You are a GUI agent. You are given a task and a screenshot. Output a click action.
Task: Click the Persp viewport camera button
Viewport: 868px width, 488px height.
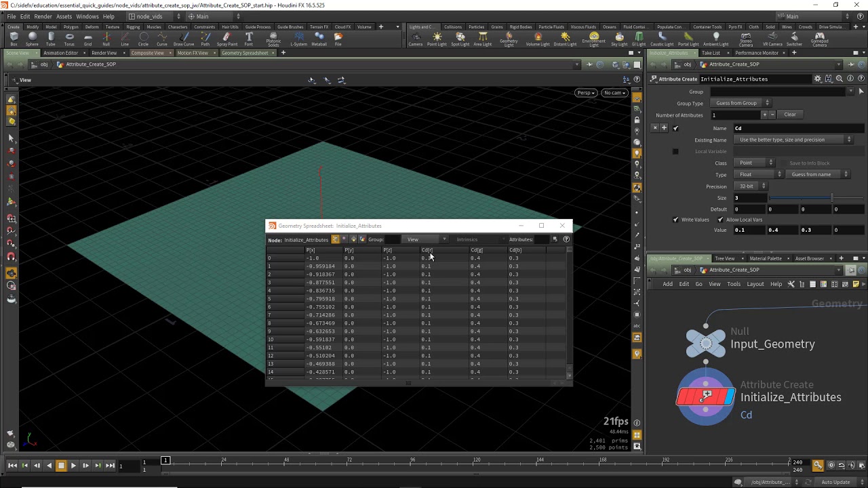click(x=585, y=93)
